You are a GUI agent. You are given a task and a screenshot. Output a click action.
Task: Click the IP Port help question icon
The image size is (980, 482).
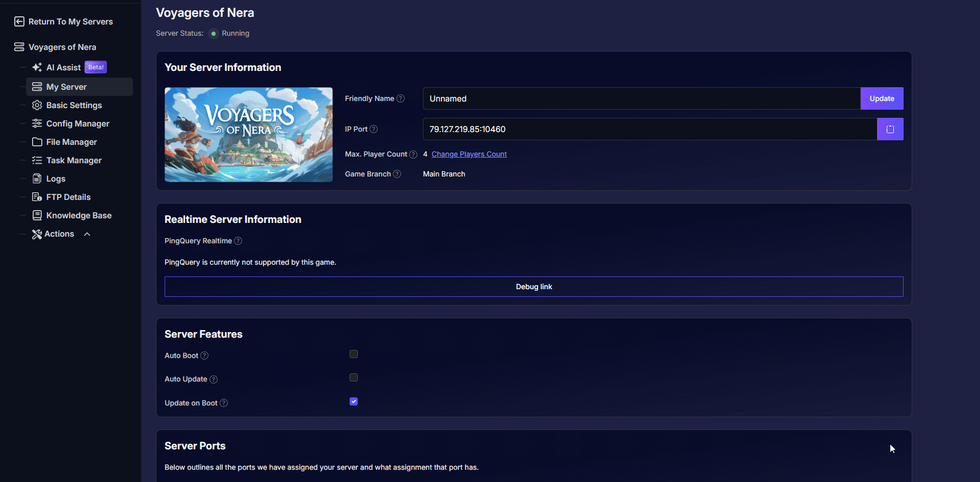coord(374,129)
